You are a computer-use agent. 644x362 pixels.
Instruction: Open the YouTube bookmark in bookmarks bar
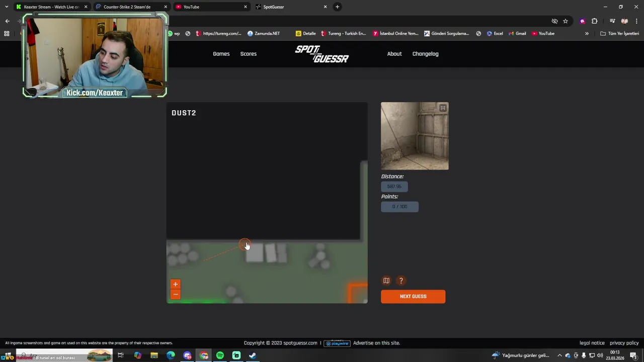543,34
